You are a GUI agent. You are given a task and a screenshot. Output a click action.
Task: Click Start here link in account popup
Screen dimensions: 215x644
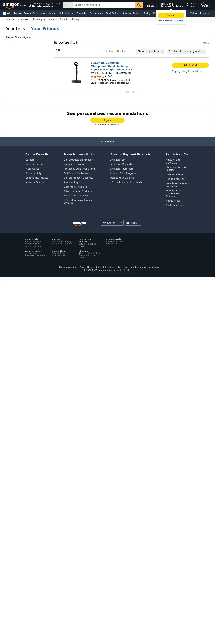178,21
